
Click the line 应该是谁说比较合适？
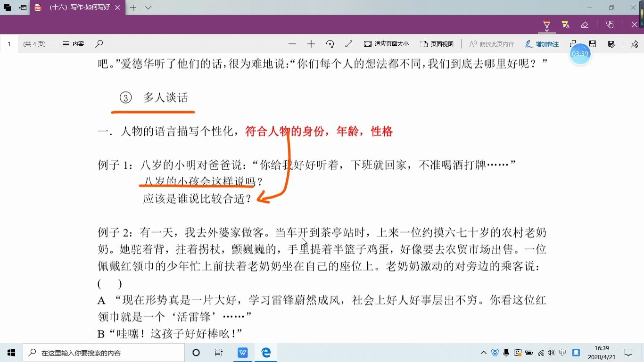(x=198, y=198)
